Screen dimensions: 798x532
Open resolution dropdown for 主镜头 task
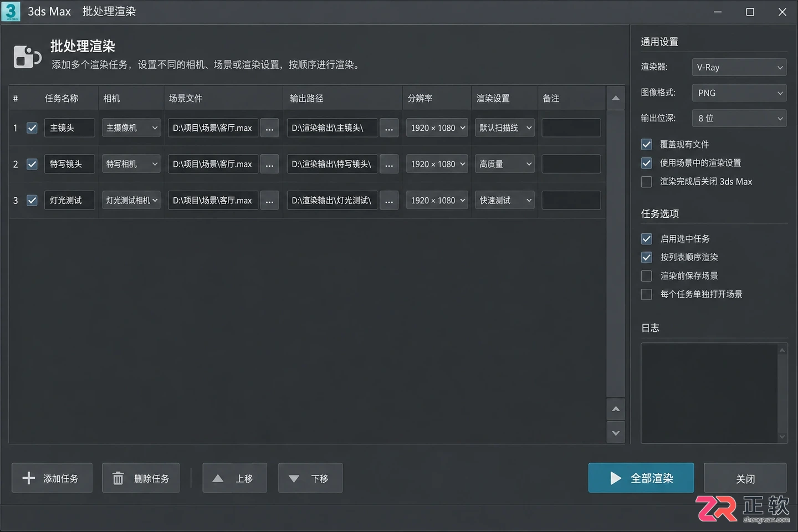[437, 128]
